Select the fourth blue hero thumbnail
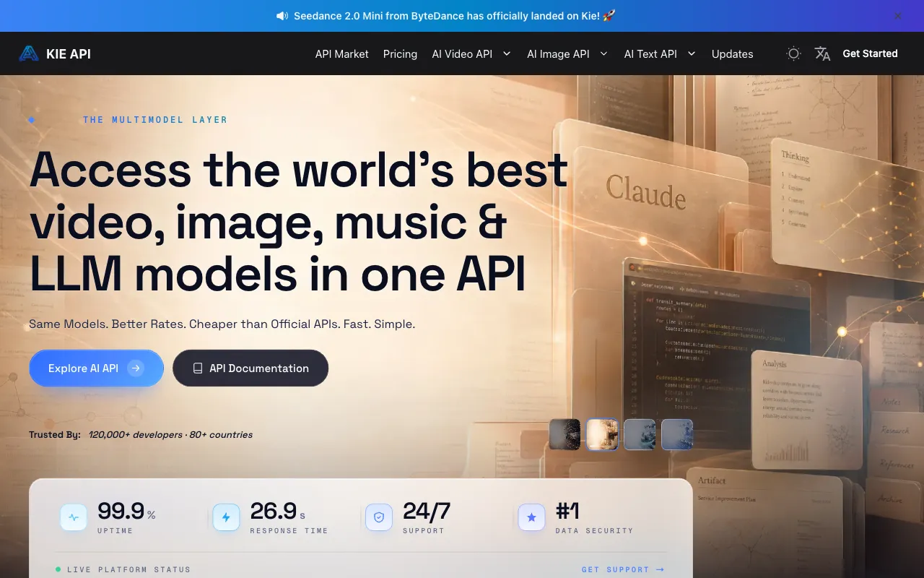The width and height of the screenshot is (924, 578). (x=677, y=434)
